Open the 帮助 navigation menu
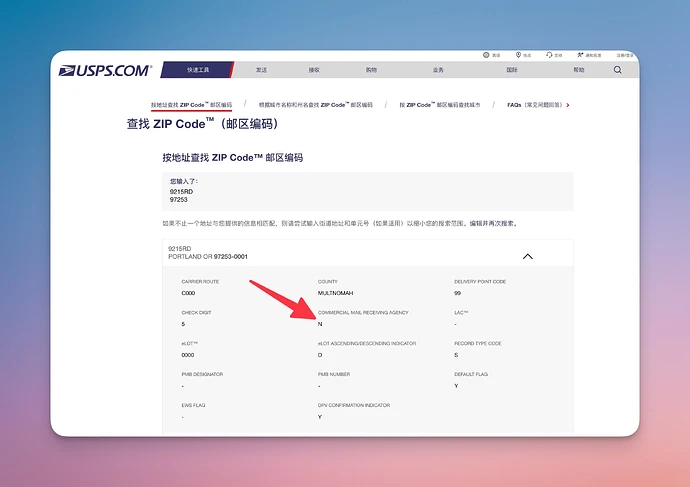Viewport: 690px width, 487px height. (578, 70)
